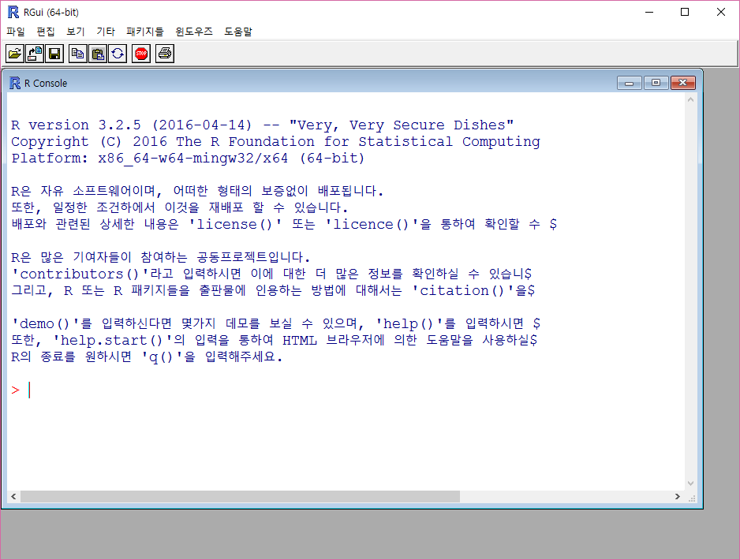Maximize the R Console child window
Screen dimensions: 740x560
pos(656,83)
